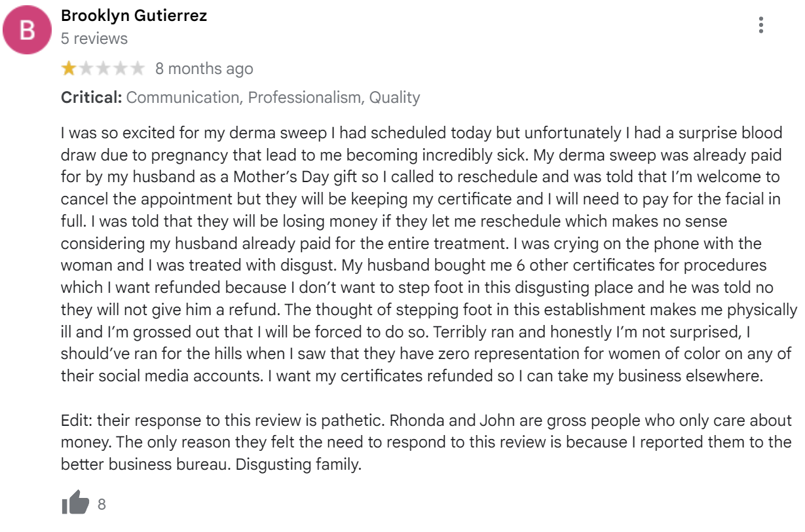Click the thumbs-up helpful icon

click(x=75, y=503)
